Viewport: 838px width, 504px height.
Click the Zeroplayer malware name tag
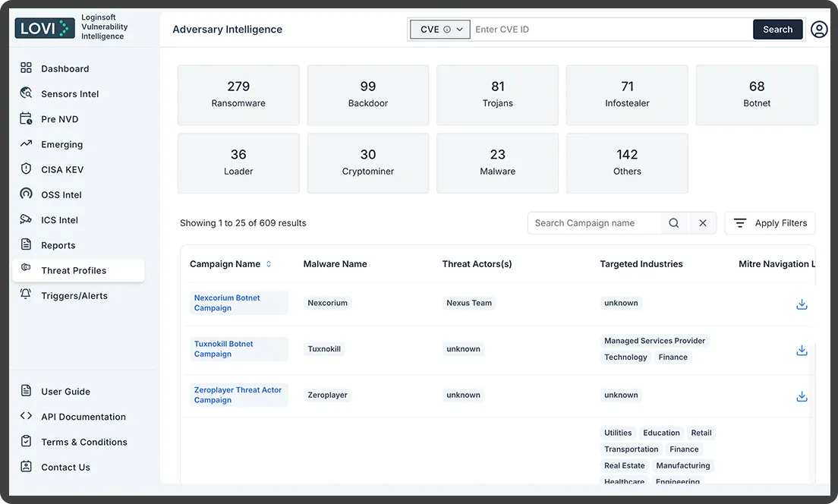[x=327, y=395]
